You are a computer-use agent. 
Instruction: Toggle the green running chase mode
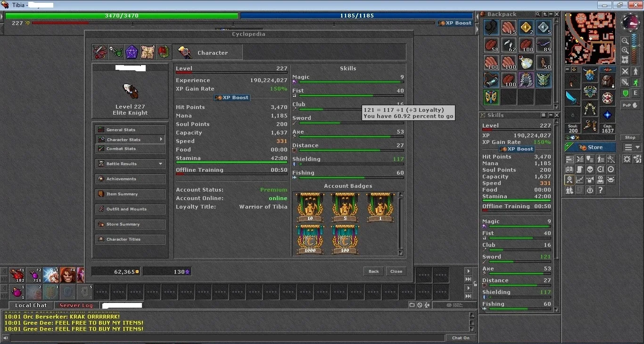[636, 82]
